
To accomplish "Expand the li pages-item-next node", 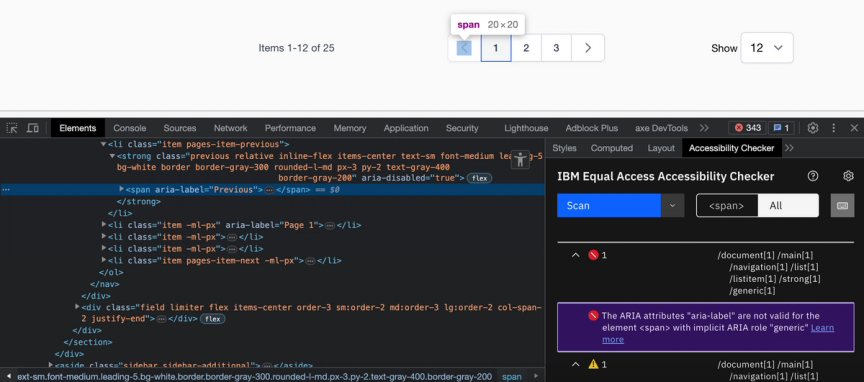I will (x=104, y=260).
